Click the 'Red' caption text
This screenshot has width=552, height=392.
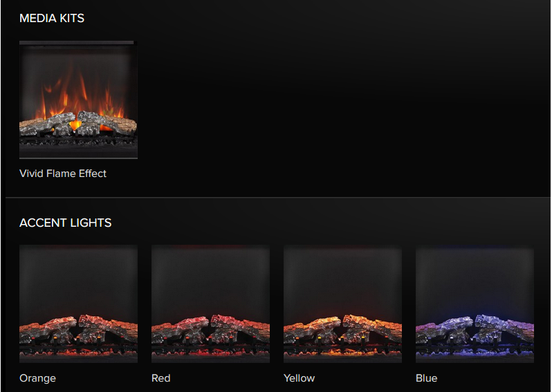click(161, 378)
